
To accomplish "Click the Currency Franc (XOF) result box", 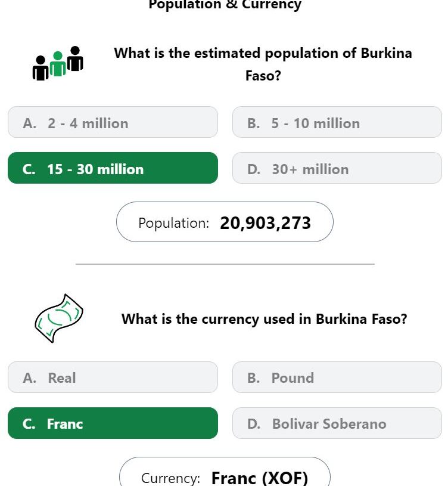I will (225, 472).
